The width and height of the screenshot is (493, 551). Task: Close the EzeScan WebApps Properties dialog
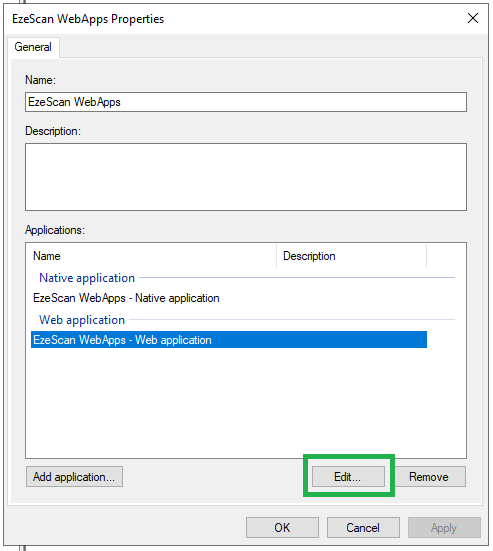tap(473, 18)
